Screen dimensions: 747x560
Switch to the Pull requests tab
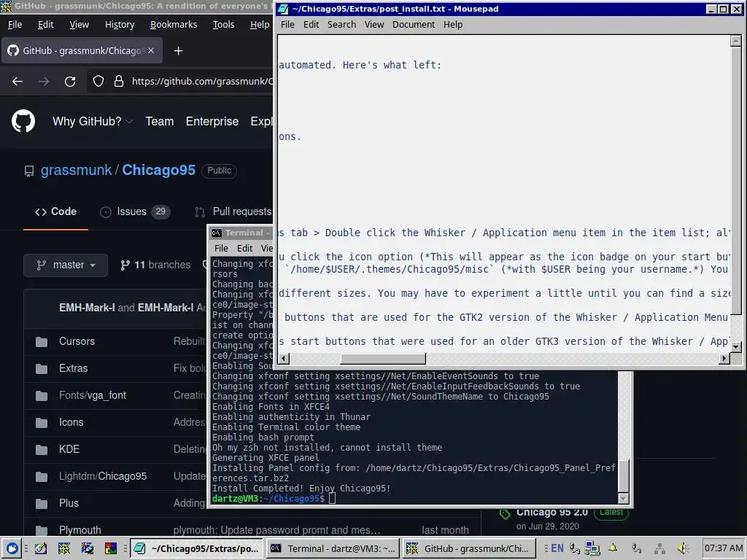233,211
